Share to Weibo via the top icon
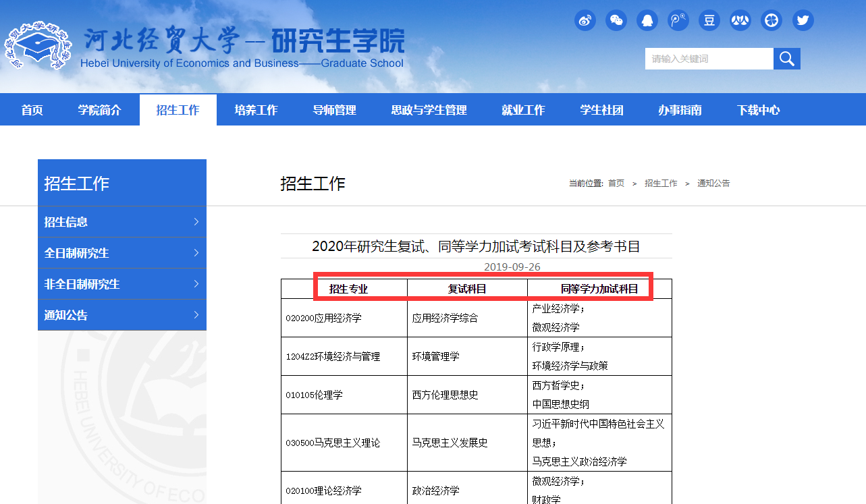This screenshot has width=866, height=504. click(585, 20)
